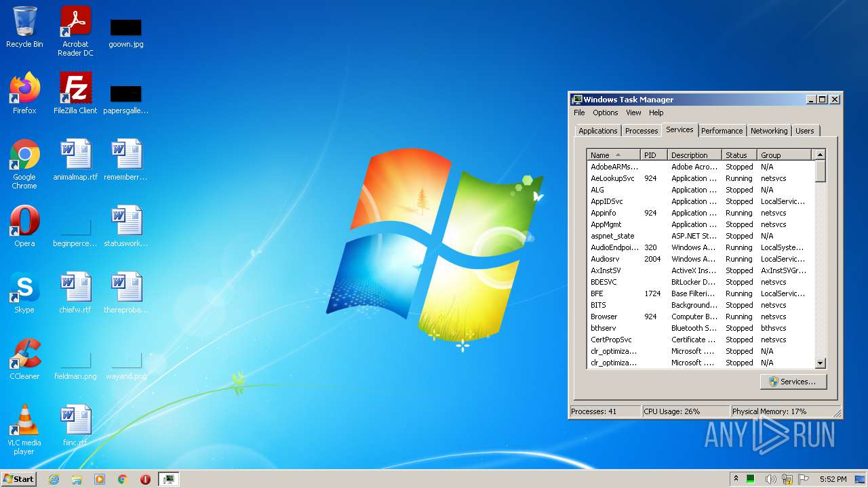The image size is (868, 488).
Task: Open the Opera icon in the taskbar
Action: 145,479
